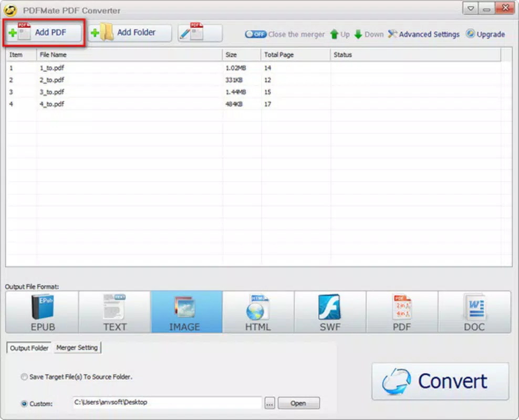The height and width of the screenshot is (420, 519).
Task: Select SWF output format
Action: coord(330,312)
